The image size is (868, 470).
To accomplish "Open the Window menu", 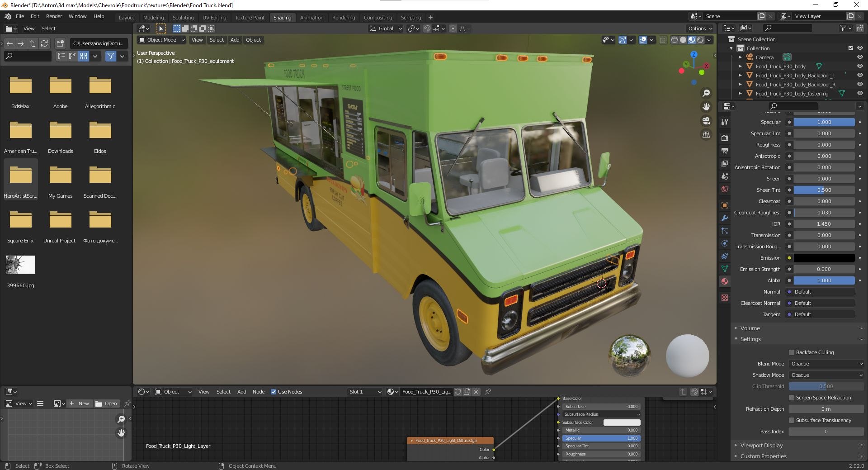I will [x=77, y=16].
